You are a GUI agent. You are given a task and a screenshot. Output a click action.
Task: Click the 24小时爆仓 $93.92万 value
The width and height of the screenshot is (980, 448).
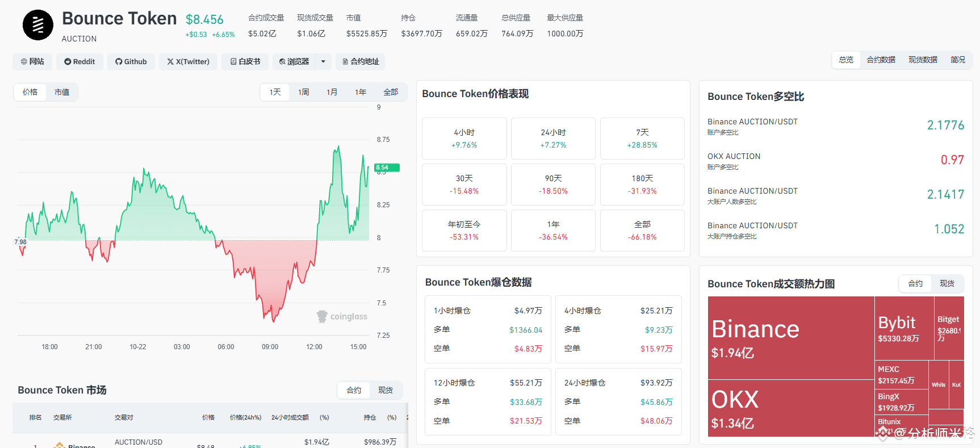pos(656,383)
